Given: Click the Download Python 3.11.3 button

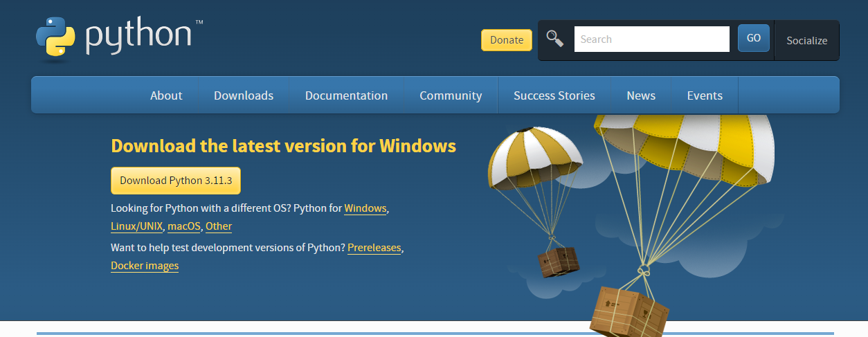Looking at the screenshot, I should click(x=176, y=180).
